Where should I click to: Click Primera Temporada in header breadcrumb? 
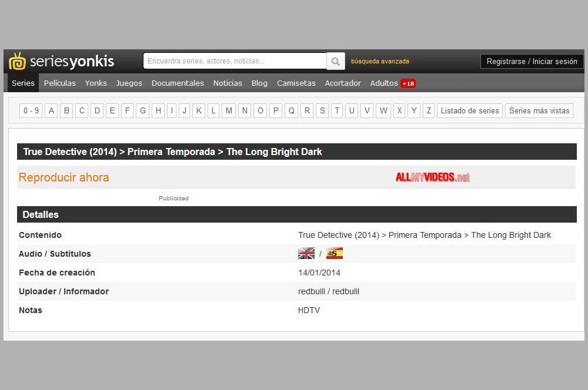pos(171,152)
